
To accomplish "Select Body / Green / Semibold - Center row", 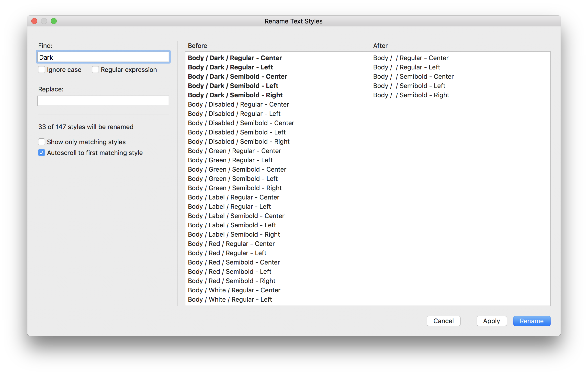I will tap(237, 169).
